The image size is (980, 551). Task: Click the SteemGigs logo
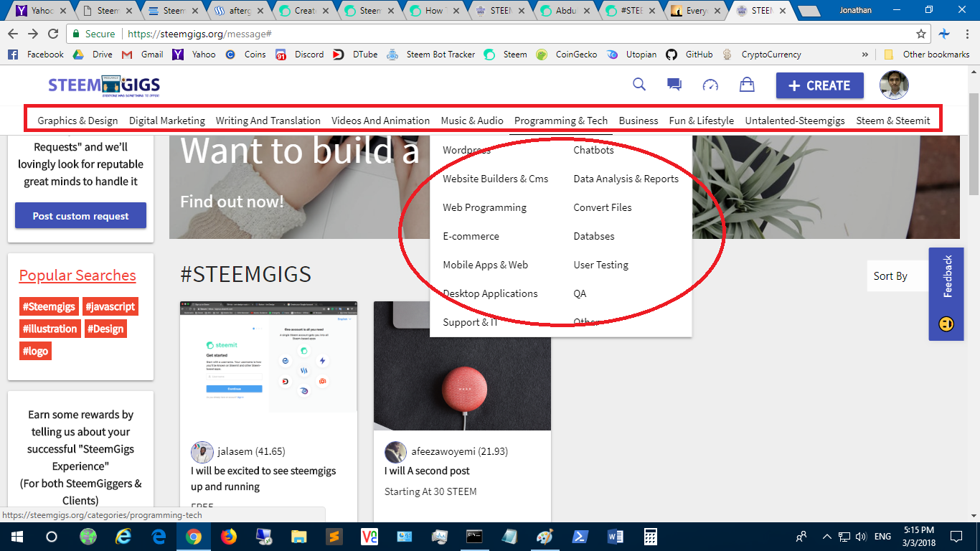coord(104,85)
